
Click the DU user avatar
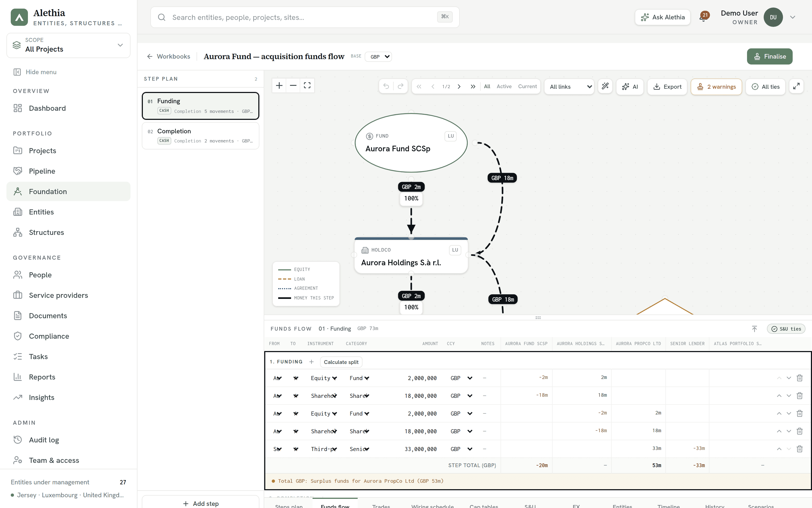point(773,17)
